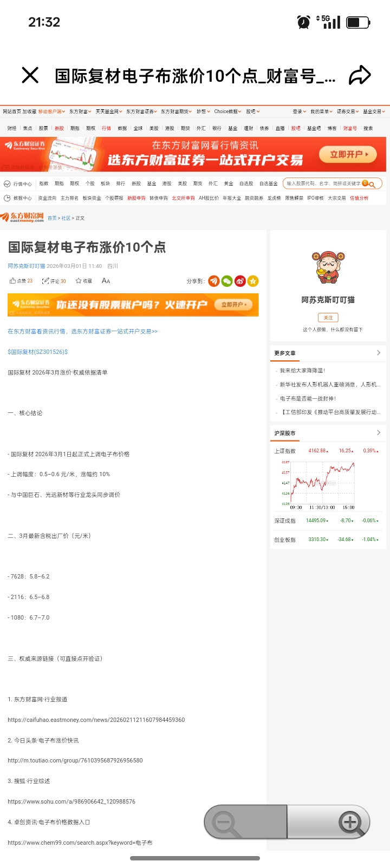390x868 pixels.
Task: Open article 我来给大家降降温!
Action: [x=302, y=371]
